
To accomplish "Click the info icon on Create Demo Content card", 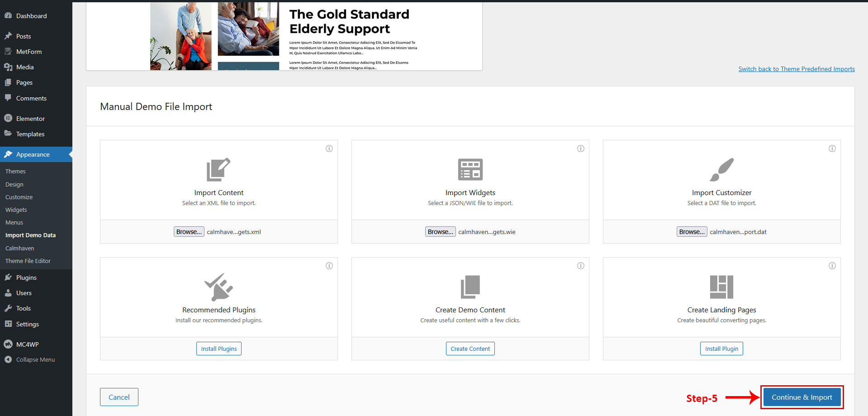I will coord(581,266).
